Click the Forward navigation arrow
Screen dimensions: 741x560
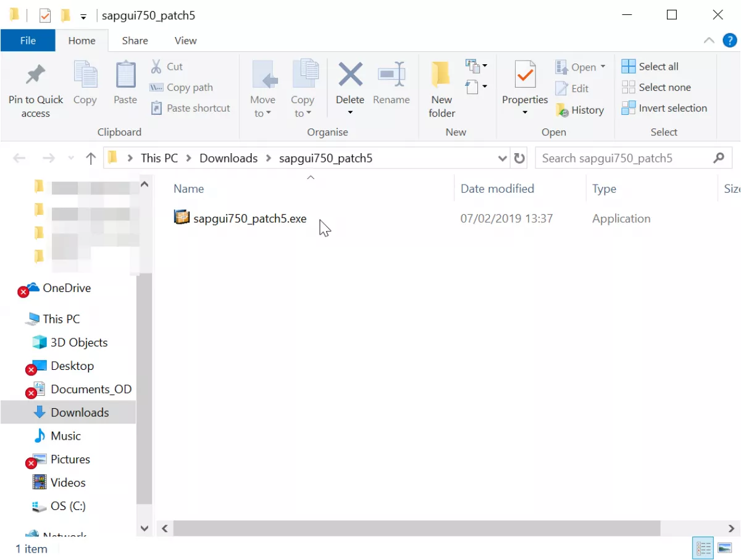(49, 158)
